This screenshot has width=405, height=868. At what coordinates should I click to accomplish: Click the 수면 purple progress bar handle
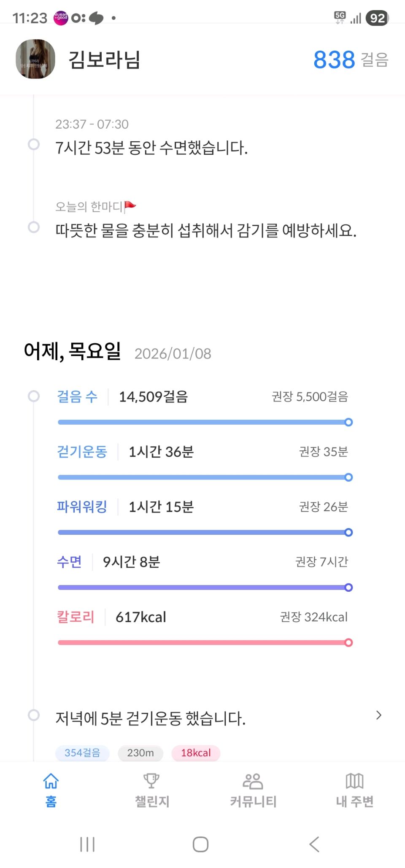(x=348, y=588)
